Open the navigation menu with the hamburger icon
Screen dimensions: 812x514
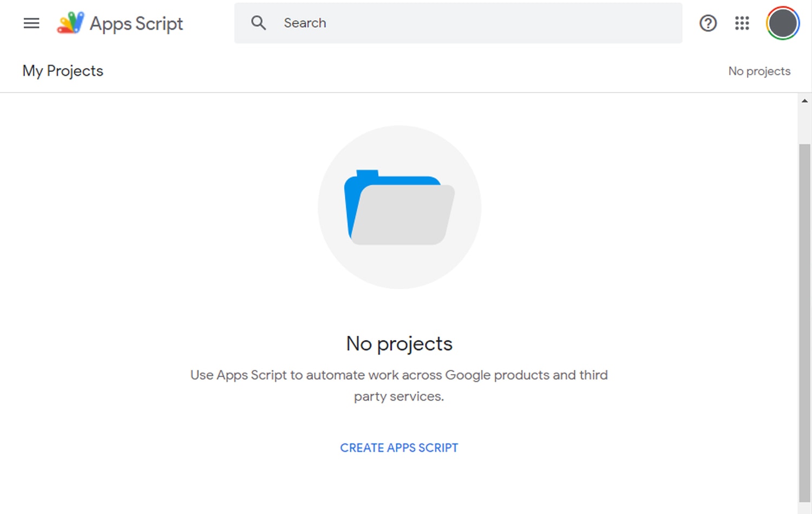pos(31,23)
